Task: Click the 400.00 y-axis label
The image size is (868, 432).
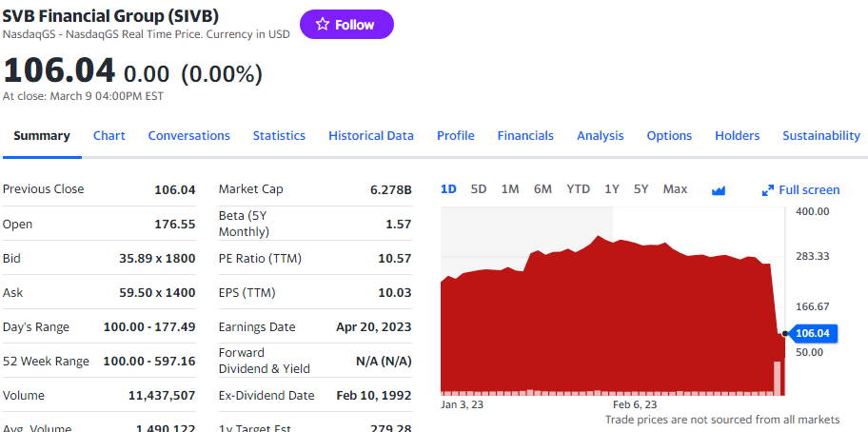Action: 813,211
